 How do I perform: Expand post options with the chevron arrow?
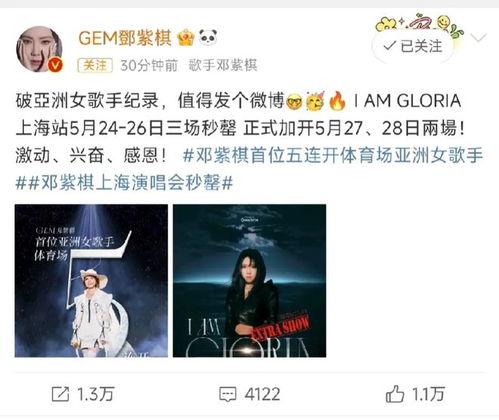click(x=479, y=37)
